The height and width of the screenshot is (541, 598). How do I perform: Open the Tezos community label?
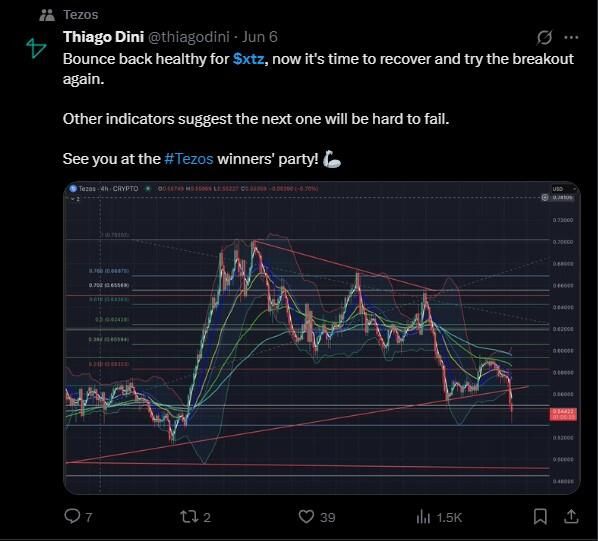point(80,15)
